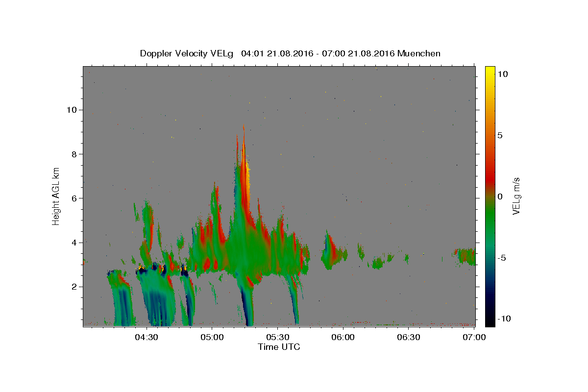Click the colorbar tick label -10
The width and height of the screenshot is (588, 392).
click(504, 318)
